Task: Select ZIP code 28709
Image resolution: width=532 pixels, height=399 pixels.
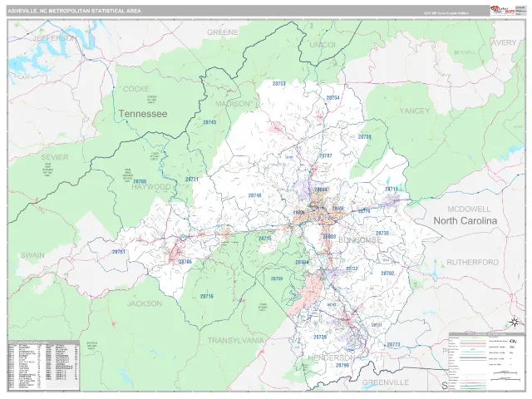Action: 365,136
